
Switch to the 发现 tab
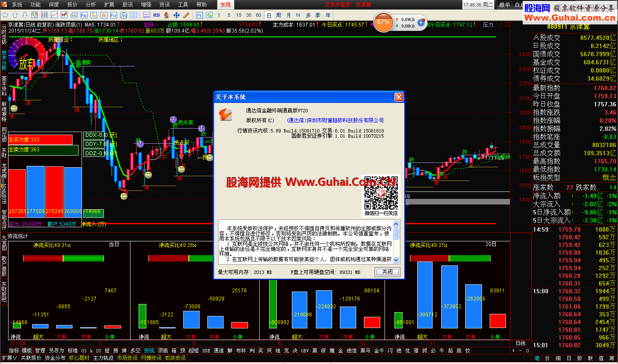[225, 5]
